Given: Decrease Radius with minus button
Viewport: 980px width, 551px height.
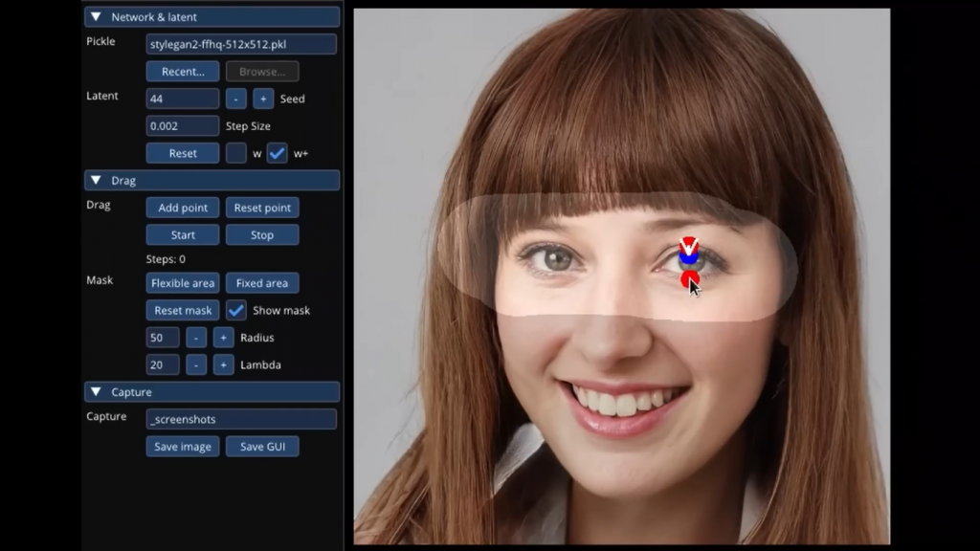Looking at the screenshot, I should 195,338.
